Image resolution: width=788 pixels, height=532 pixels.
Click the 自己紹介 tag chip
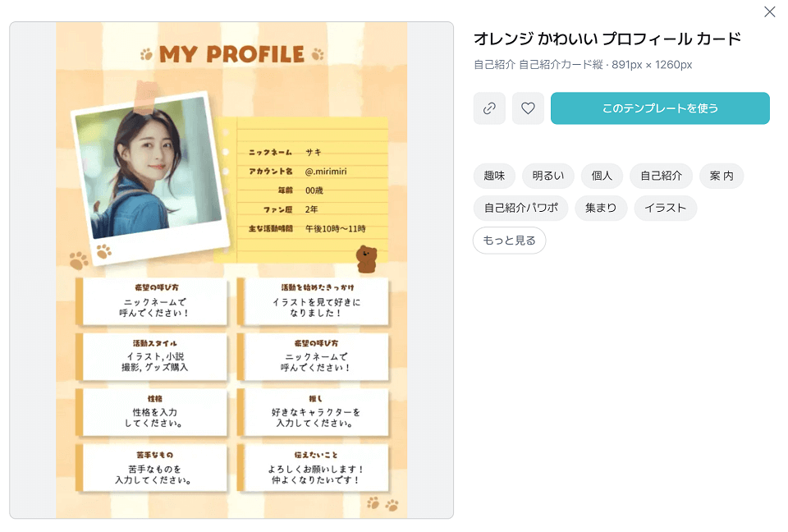coord(661,176)
